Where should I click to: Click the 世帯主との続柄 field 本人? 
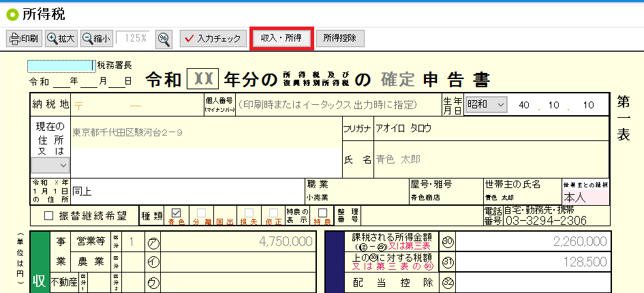(x=586, y=198)
